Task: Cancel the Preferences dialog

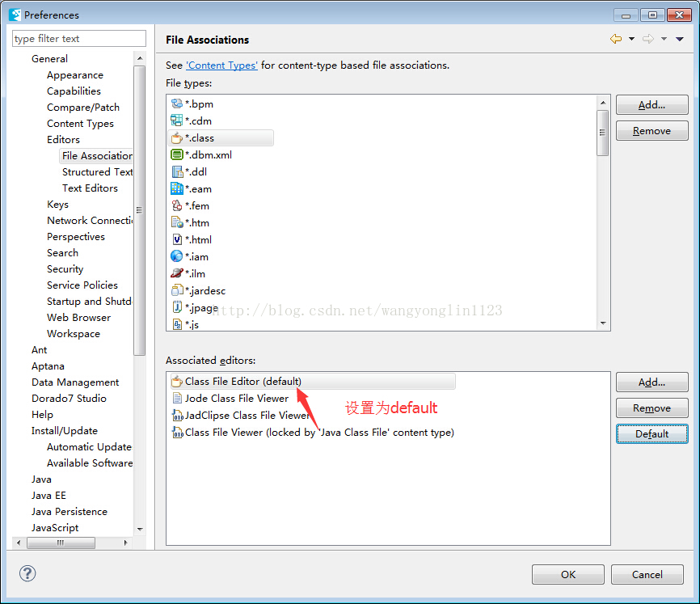Action: [x=647, y=575]
